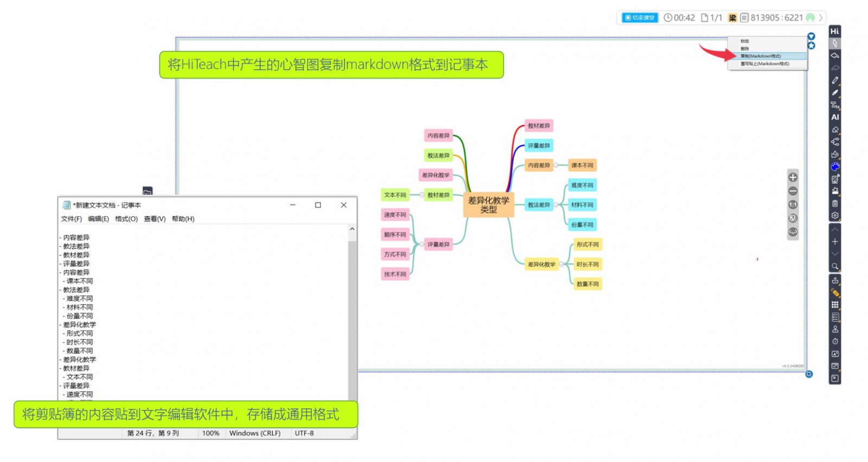Click the blue triangle dropdown on canvas corner
Image resolution: width=868 pixels, height=462 pixels.
[811, 36]
